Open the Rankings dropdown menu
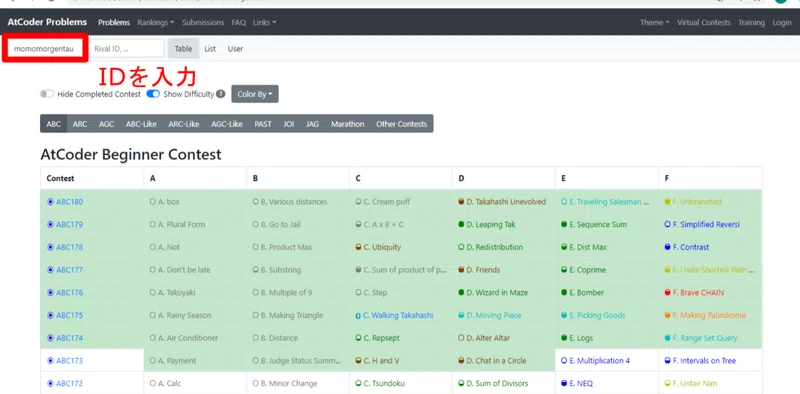The image size is (800, 394). [x=156, y=22]
